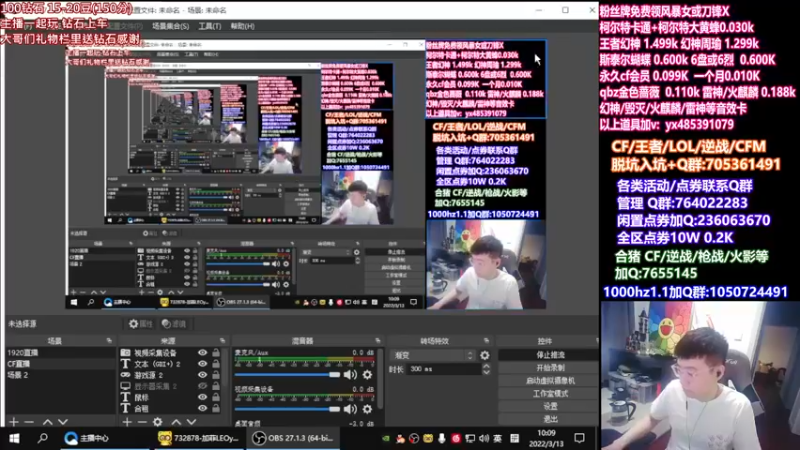800x450 pixels.
Task: Pop out the 场景 dock panel
Action: coord(109,340)
